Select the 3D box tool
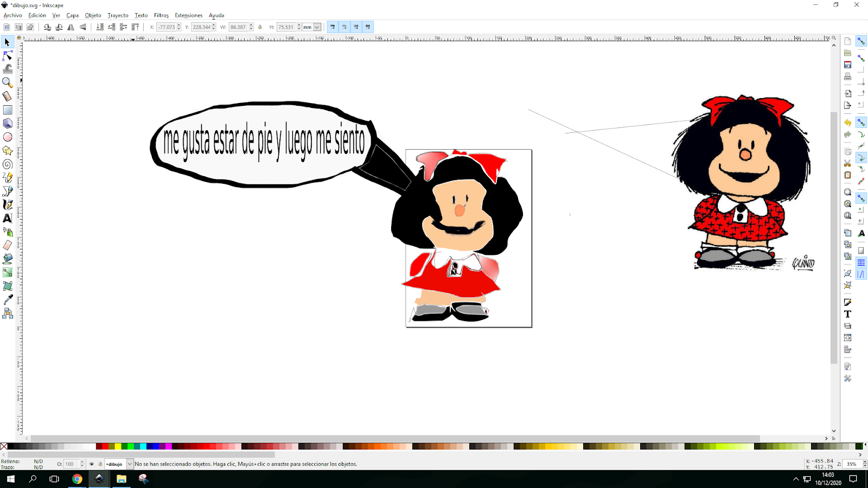 point(8,124)
